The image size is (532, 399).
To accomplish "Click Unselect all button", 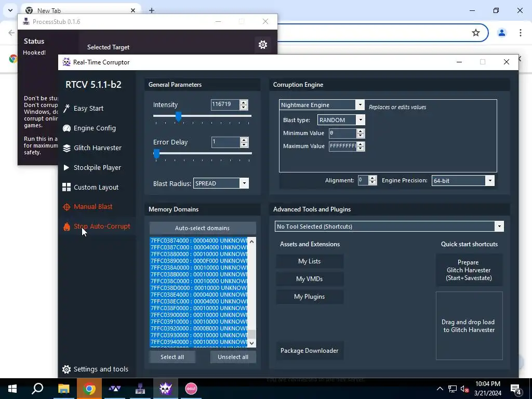I will coord(233,357).
